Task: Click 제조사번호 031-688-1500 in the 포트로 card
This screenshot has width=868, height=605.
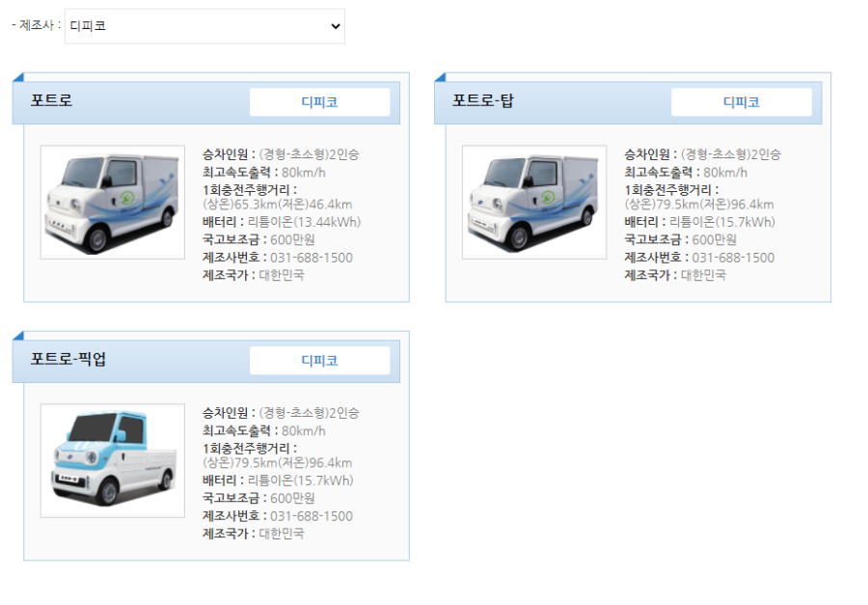Action: [x=278, y=258]
